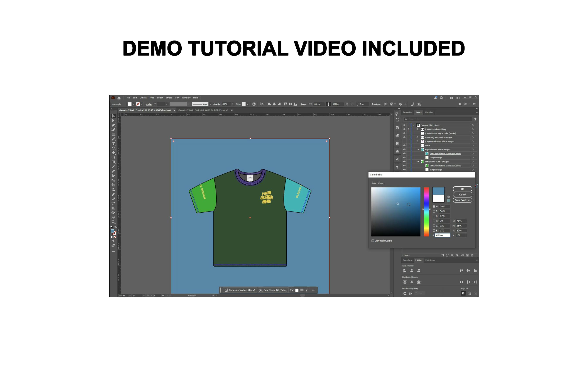588x392 pixels.
Task: Switch to Oversize Tshirt - Back.ai document tab
Action: (x=203, y=110)
